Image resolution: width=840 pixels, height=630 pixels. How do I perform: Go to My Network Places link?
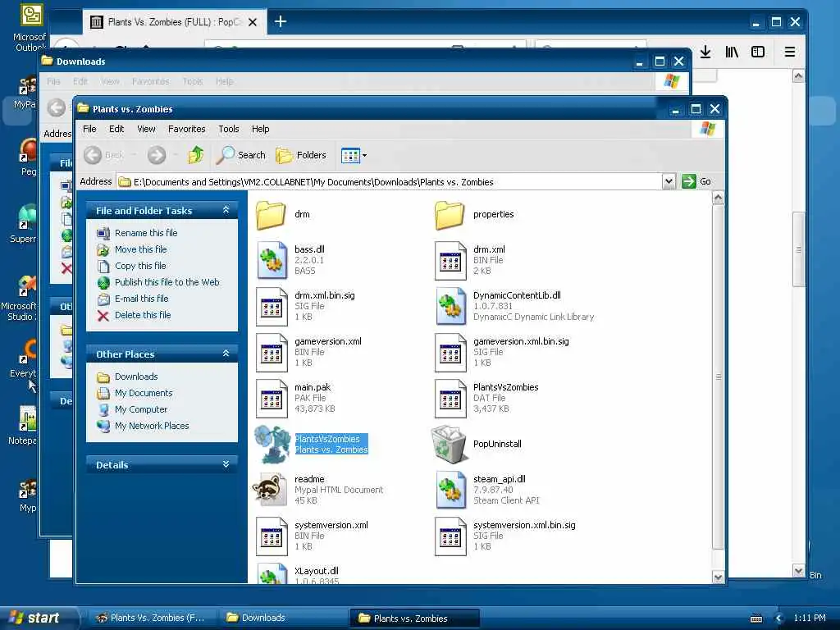pos(152,426)
